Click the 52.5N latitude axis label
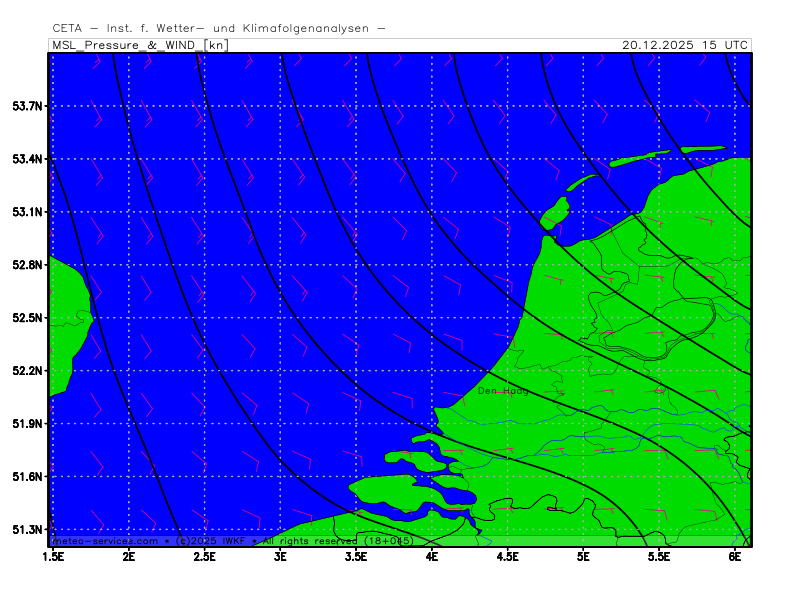 click(28, 318)
